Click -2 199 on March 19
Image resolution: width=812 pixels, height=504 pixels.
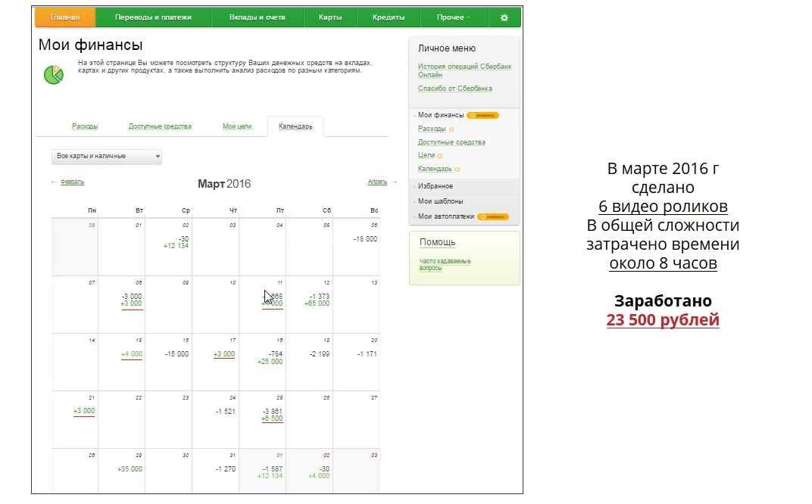pyautogui.click(x=320, y=354)
